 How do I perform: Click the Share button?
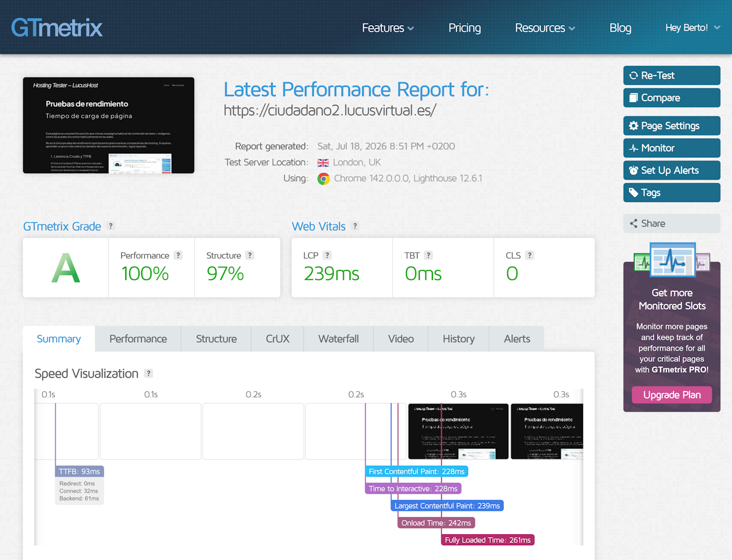click(672, 223)
